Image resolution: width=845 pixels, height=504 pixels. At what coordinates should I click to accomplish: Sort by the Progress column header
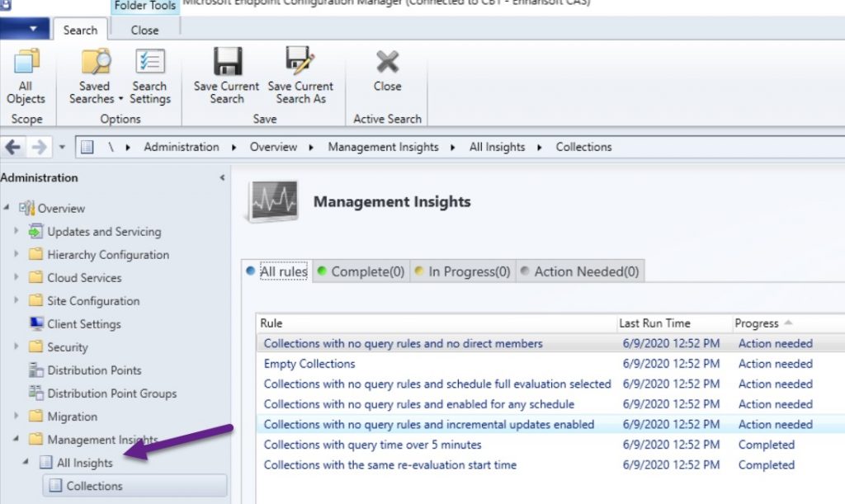[757, 323]
